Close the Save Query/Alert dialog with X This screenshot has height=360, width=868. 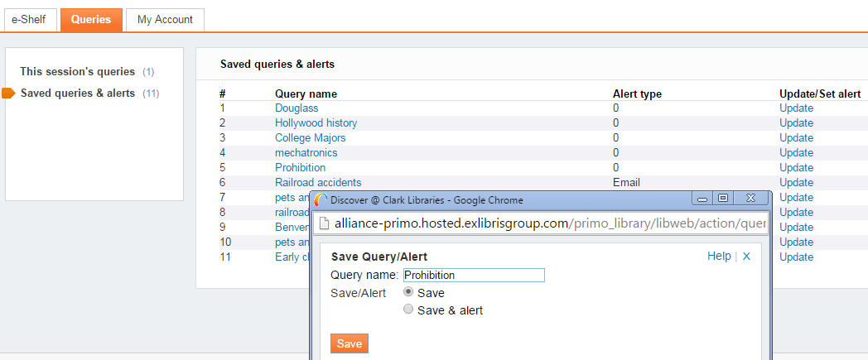pos(746,257)
